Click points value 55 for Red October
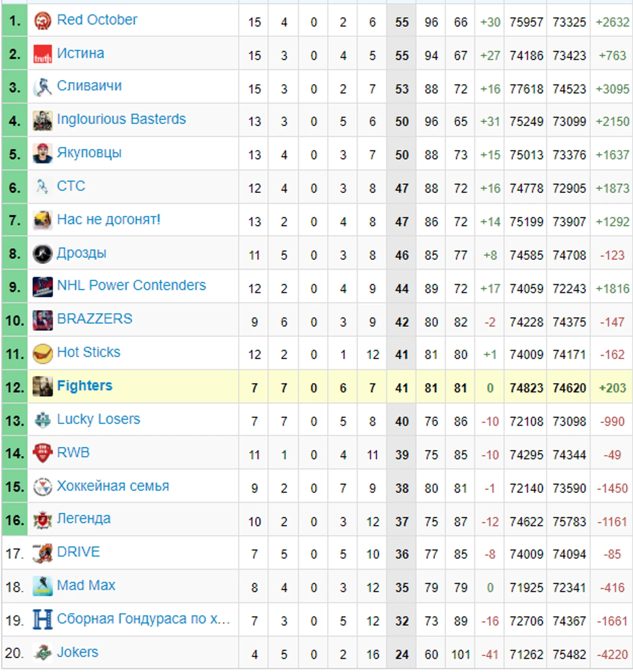The width and height of the screenshot is (633, 672). (401, 22)
